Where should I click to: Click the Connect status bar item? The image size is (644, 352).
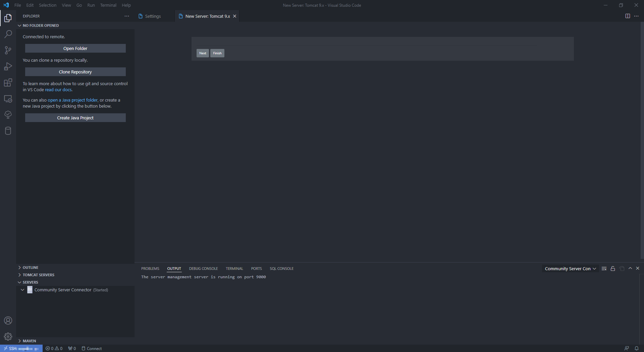click(x=92, y=348)
